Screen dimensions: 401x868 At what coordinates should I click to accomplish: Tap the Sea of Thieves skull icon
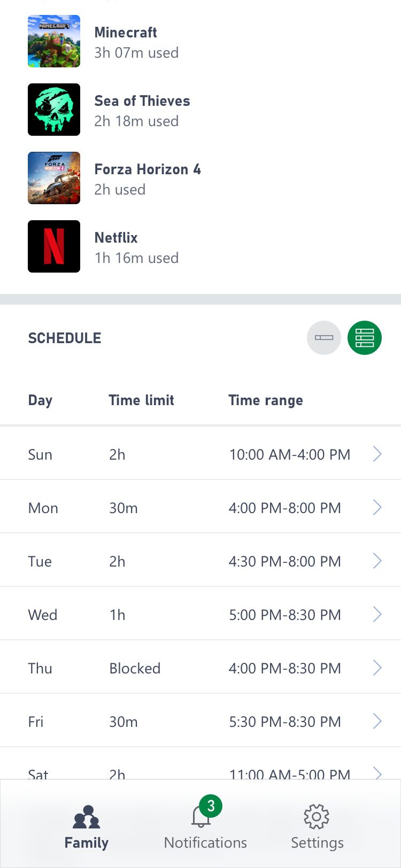coord(54,110)
